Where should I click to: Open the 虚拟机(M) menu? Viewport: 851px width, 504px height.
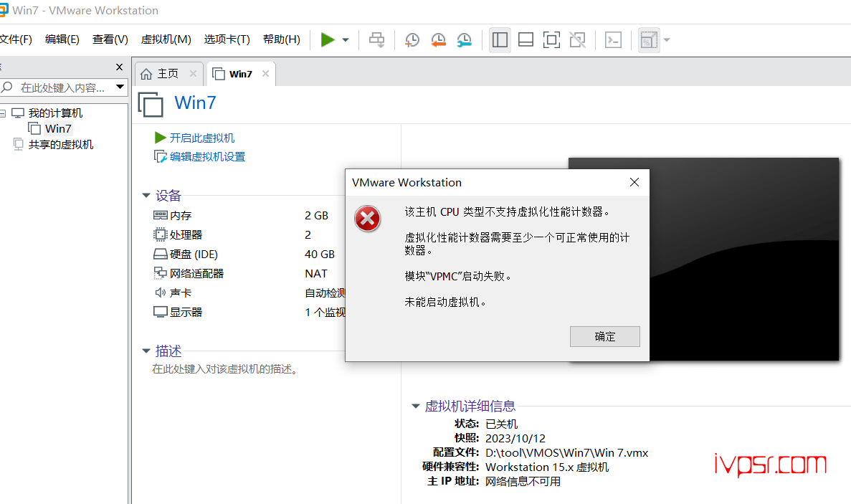tap(166, 39)
